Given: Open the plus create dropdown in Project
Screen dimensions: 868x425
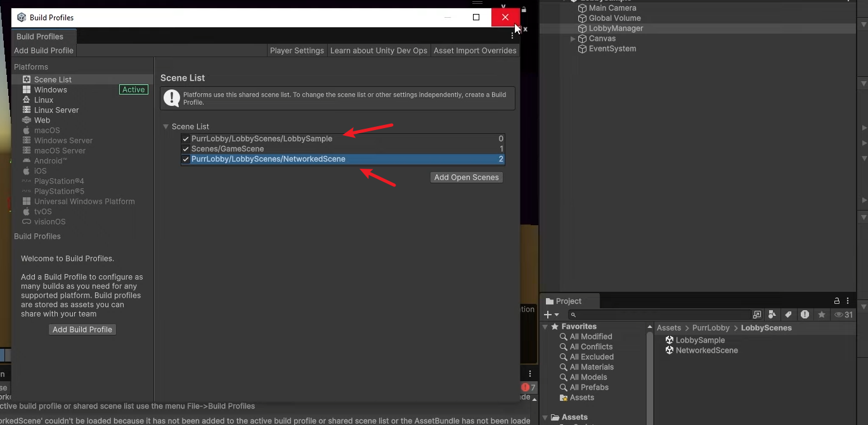Looking at the screenshot, I should (x=552, y=315).
